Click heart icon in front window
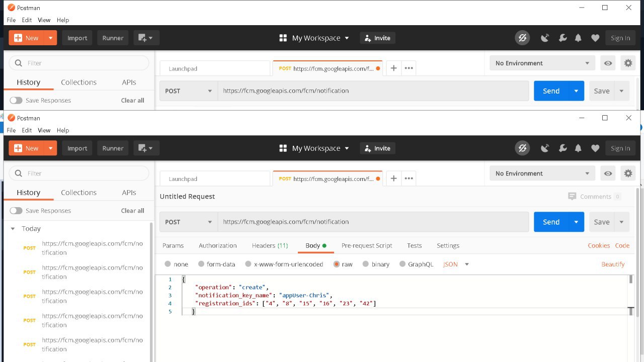Image resolution: width=644 pixels, height=362 pixels. point(595,148)
